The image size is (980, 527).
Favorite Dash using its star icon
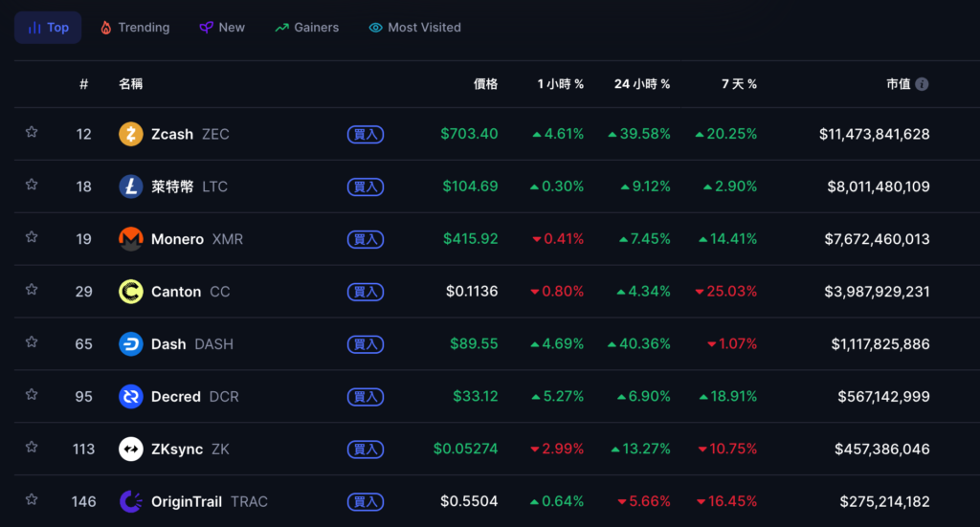point(32,342)
